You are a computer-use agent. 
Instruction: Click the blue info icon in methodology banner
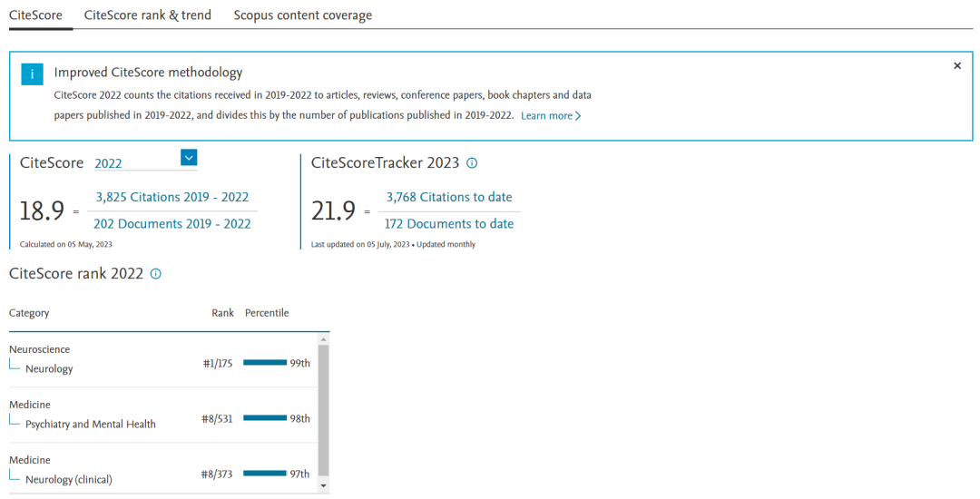click(32, 74)
